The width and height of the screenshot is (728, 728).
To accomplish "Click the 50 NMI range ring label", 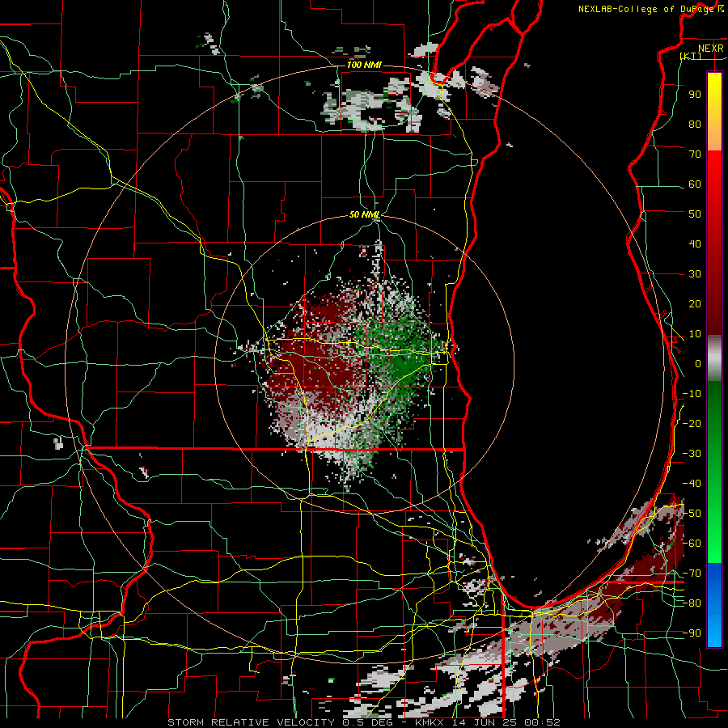I will click(364, 215).
